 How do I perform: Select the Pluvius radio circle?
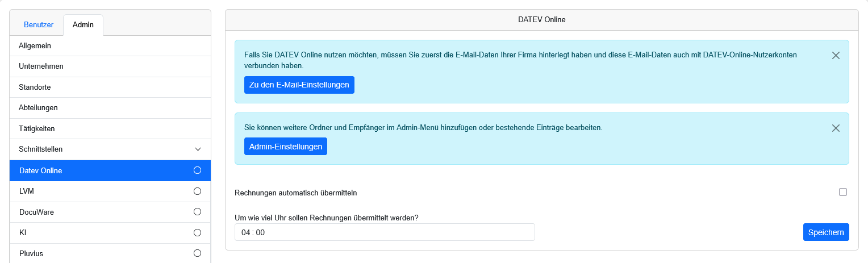[198, 253]
